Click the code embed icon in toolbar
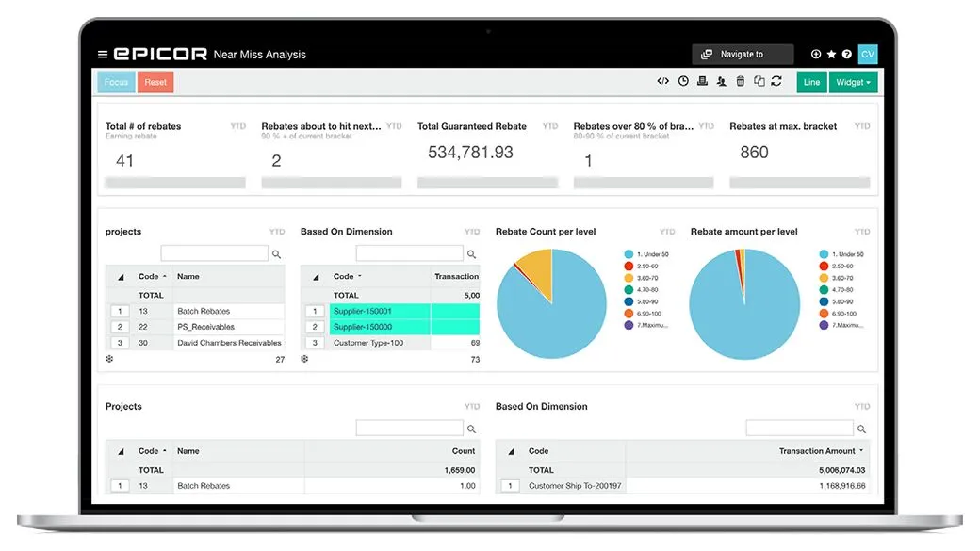 pos(663,82)
